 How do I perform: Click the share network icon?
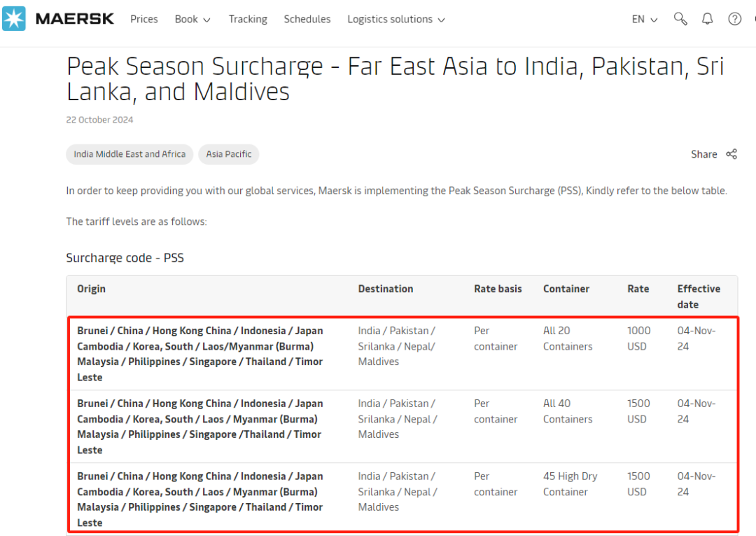[x=731, y=154]
